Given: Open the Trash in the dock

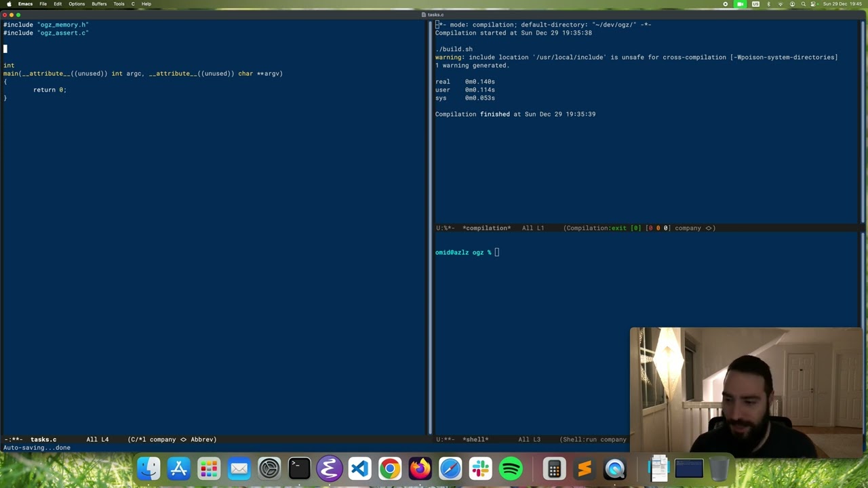Looking at the screenshot, I should [719, 468].
